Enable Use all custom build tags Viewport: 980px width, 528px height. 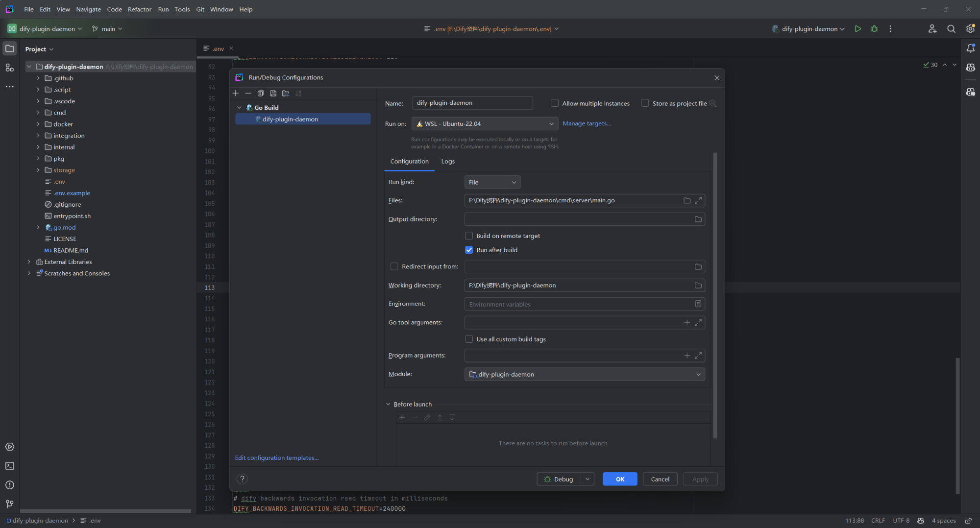pyautogui.click(x=469, y=339)
